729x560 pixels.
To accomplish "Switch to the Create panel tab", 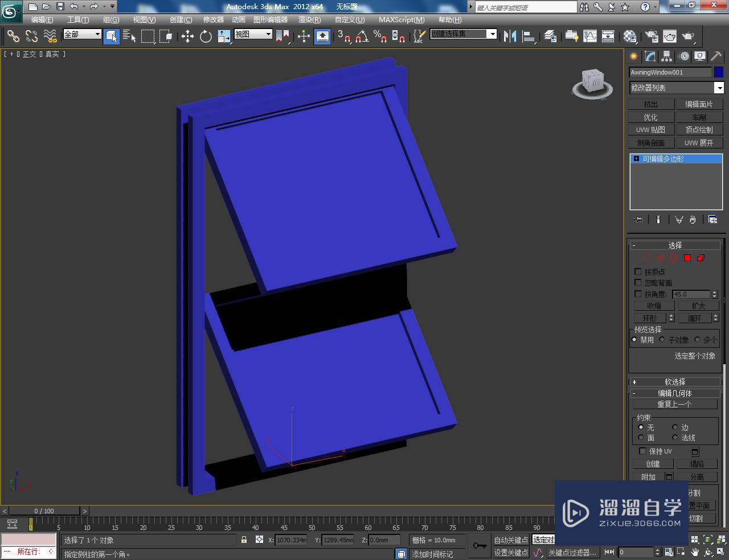I will click(634, 56).
